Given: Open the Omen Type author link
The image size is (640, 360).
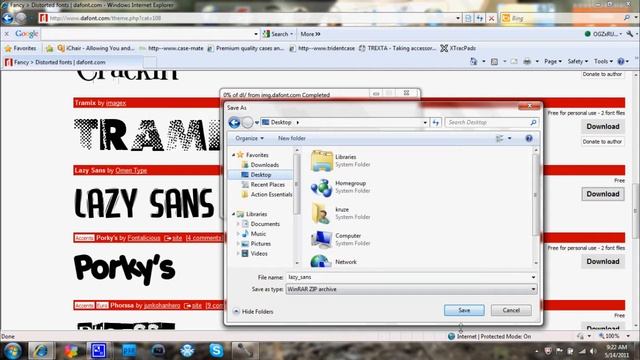Looking at the screenshot, I should coord(131,170).
